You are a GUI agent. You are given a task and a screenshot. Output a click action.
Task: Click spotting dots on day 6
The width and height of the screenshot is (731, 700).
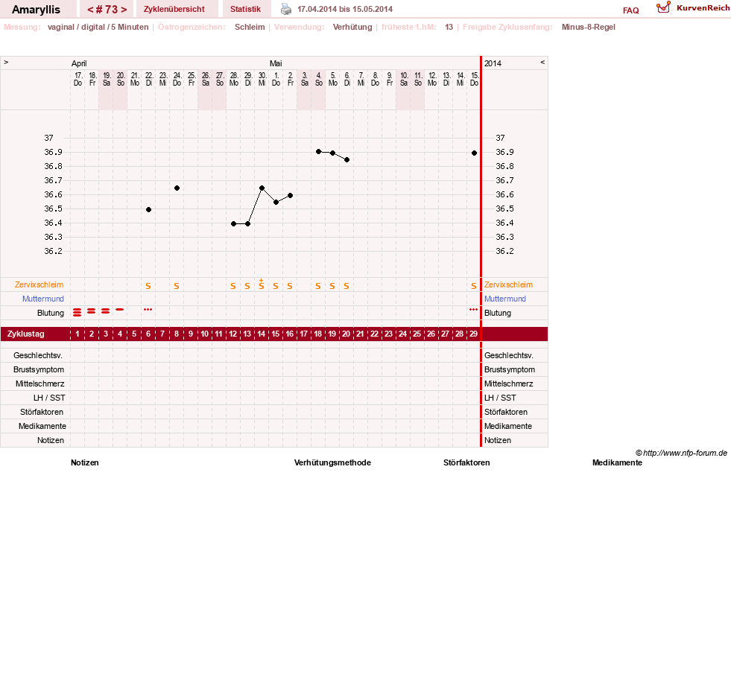148,310
